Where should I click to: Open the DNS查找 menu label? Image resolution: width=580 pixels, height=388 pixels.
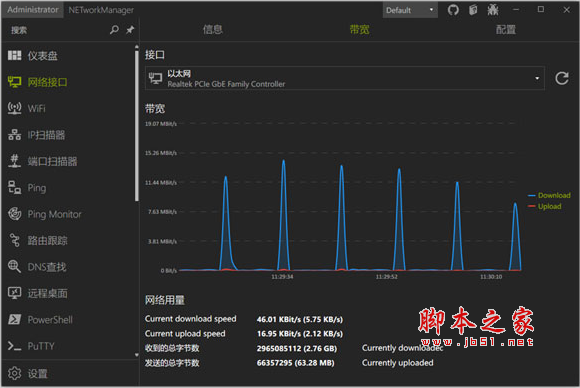[47, 267]
